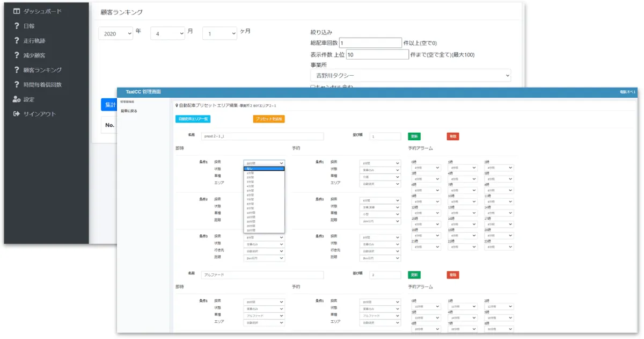Image resolution: width=644 pixels, height=339 pixels.
Task: Open the year dropdown showing 2020
Action: coord(115,33)
